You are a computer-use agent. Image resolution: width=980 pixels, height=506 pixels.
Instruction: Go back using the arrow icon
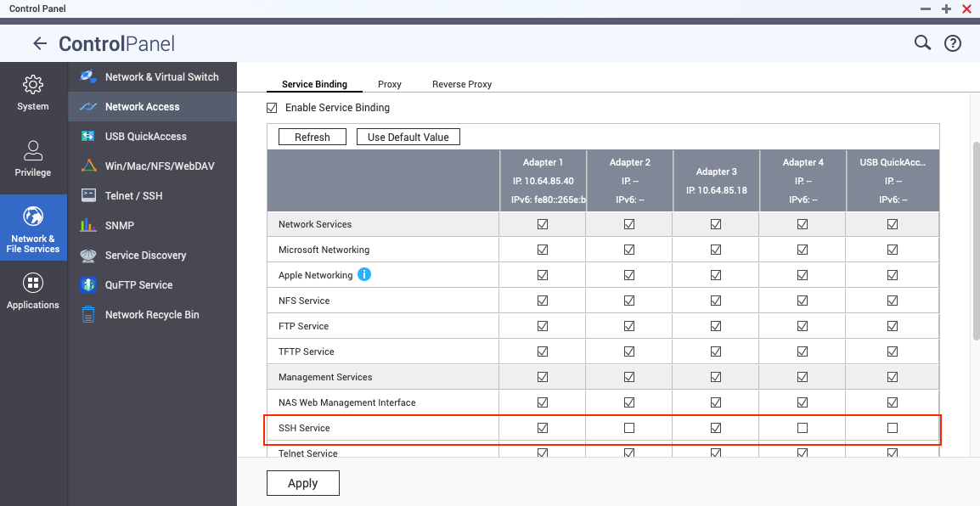[39, 43]
